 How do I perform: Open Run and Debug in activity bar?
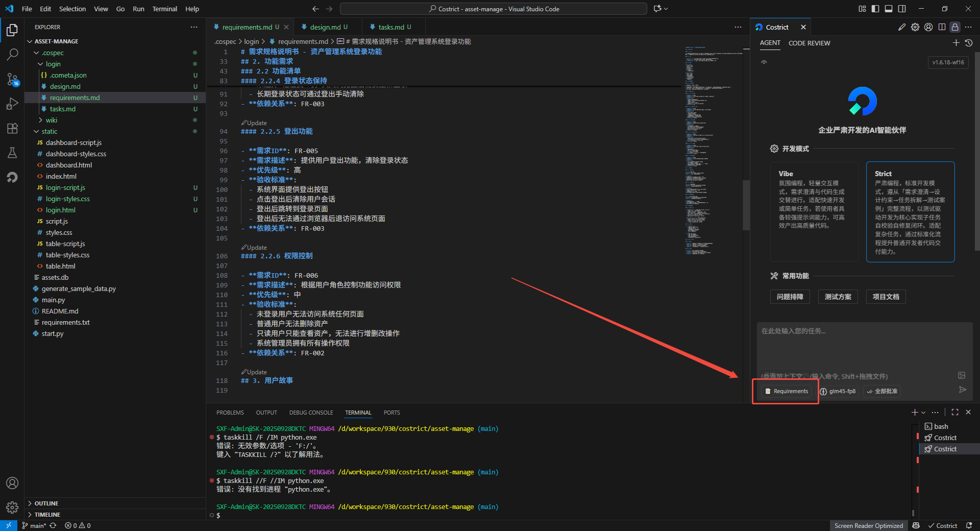[12, 104]
